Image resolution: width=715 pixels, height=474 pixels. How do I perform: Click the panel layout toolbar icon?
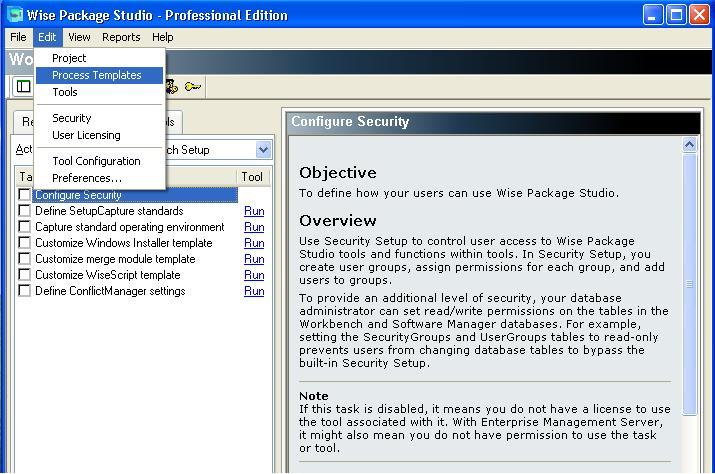click(x=23, y=87)
